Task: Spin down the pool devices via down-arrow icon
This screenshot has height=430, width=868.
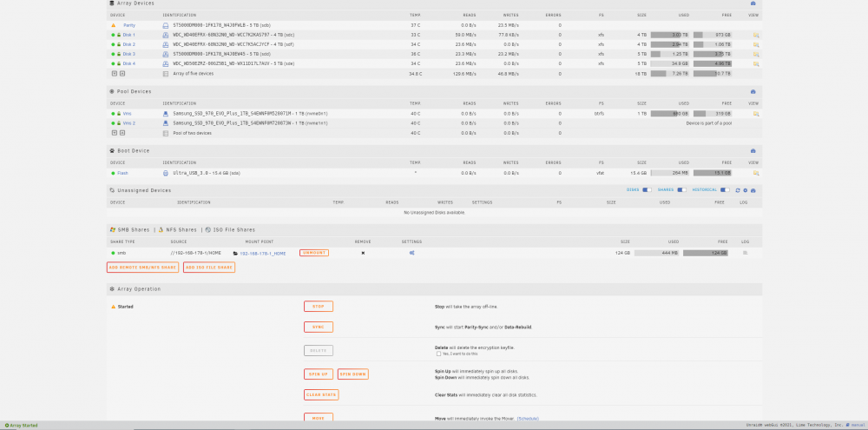Action: pos(115,133)
